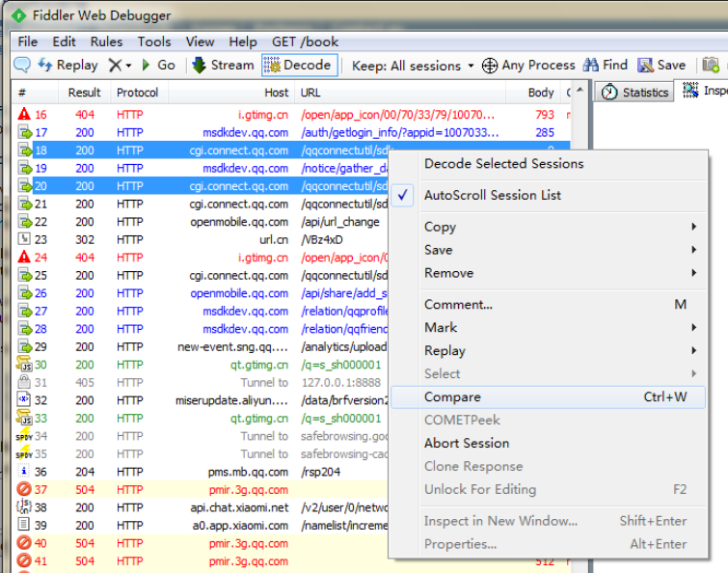Click the GET /book menu item
Viewport: 728px width, 573px height.
[305, 41]
